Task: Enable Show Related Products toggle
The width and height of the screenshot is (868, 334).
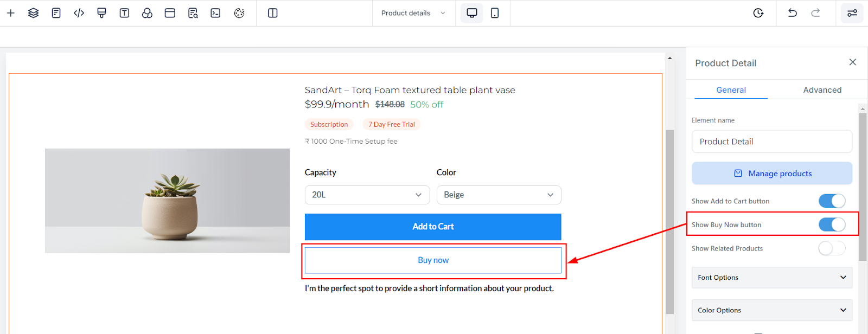Action: tap(832, 248)
